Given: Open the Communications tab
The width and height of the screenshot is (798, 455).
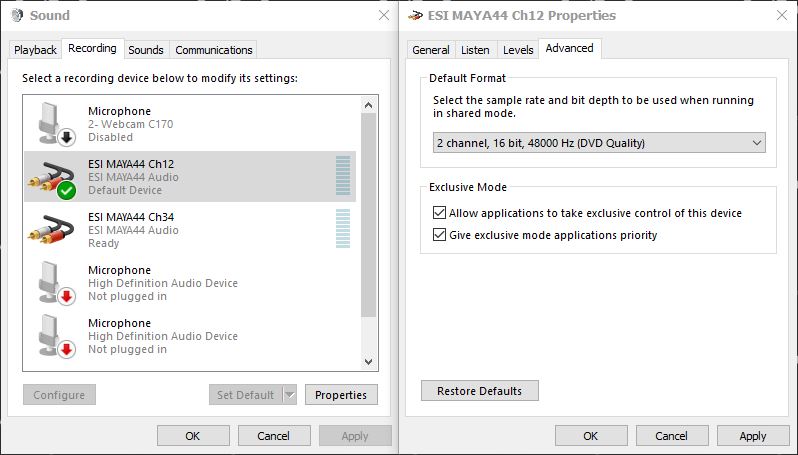Looking at the screenshot, I should [x=213, y=50].
